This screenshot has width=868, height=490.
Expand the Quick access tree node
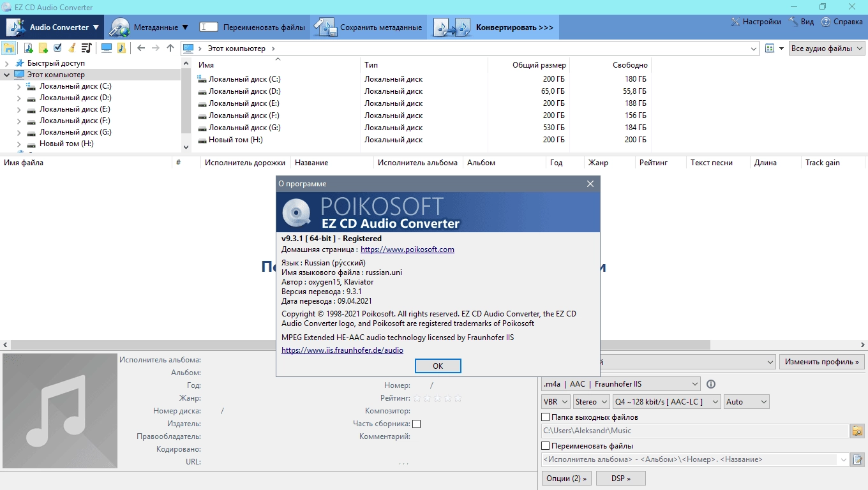pos(7,63)
